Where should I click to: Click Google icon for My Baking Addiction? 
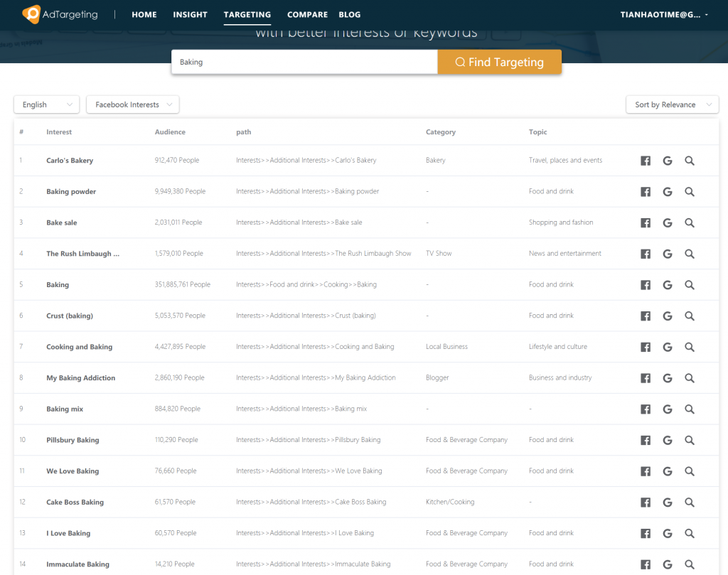667,378
